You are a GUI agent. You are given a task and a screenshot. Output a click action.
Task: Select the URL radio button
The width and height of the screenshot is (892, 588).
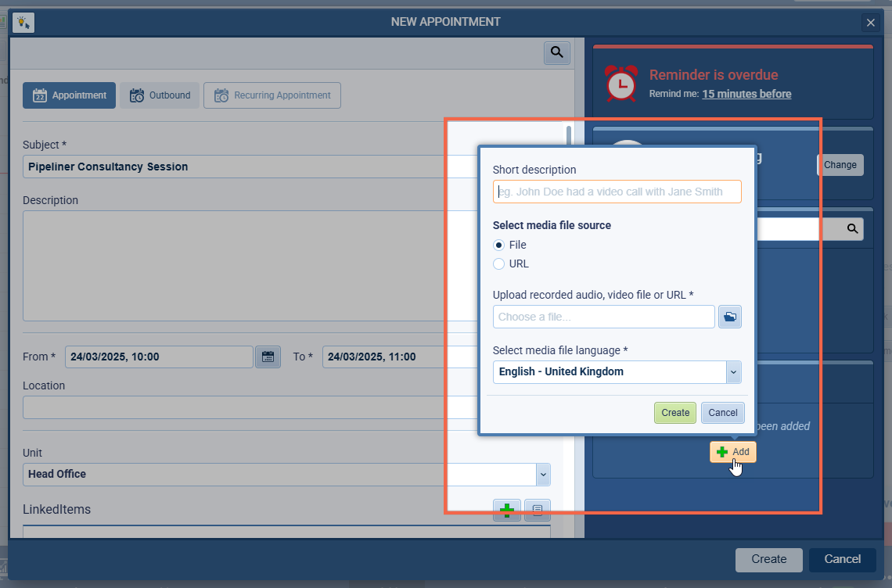click(498, 264)
